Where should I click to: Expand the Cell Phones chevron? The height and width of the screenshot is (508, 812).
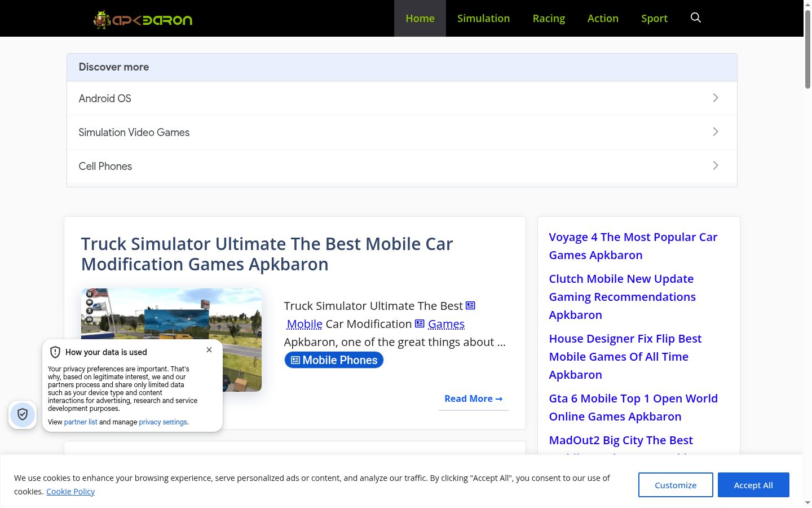pyautogui.click(x=716, y=165)
